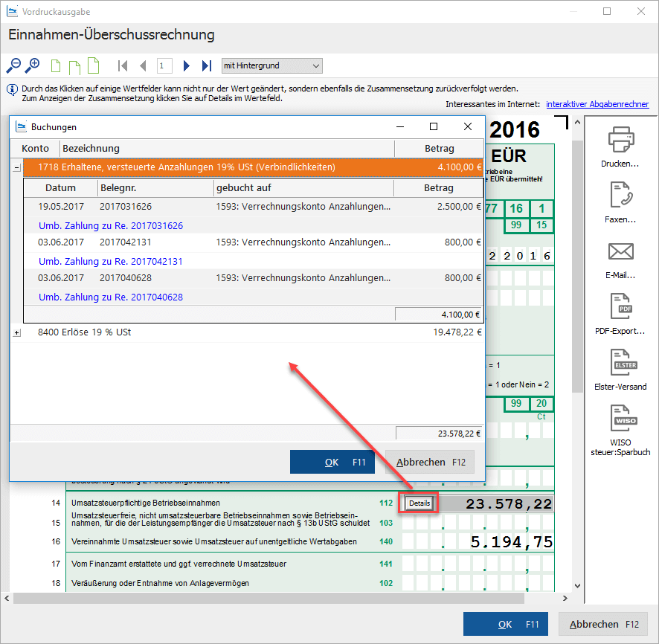Zoom in with the plus magnifier icon
This screenshot has height=644, width=659.
pyautogui.click(x=33, y=66)
